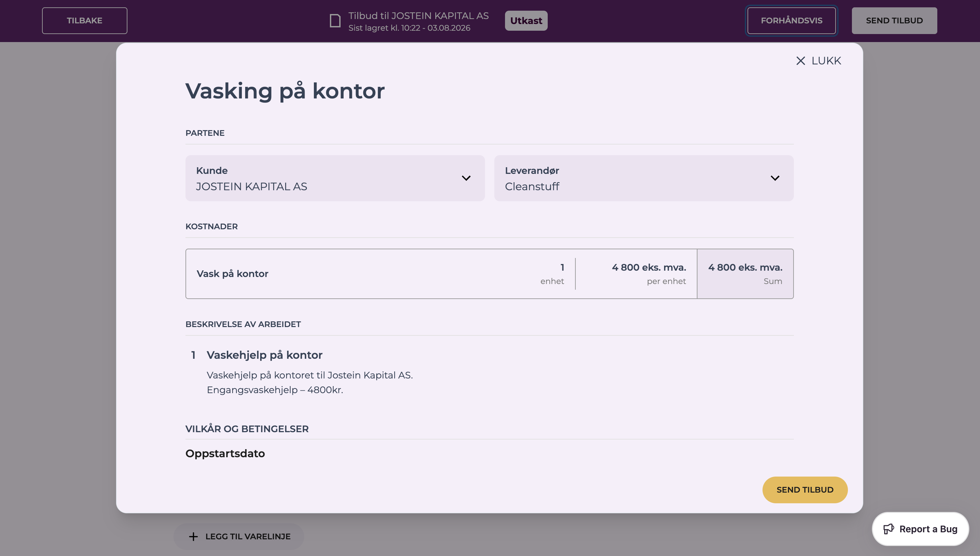Expand the Leverandør dropdown chevron
980x556 pixels.
775,178
